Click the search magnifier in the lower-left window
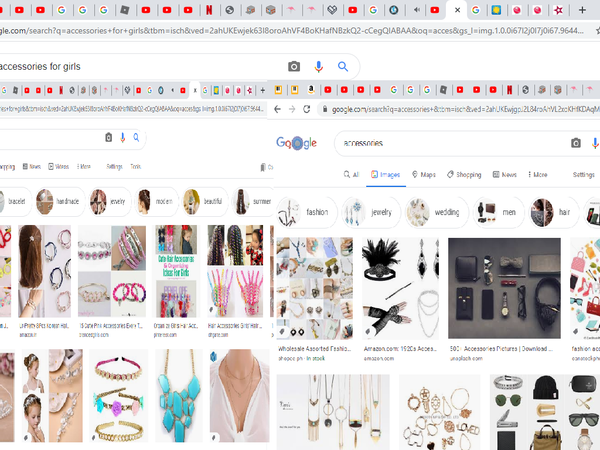 [136, 137]
